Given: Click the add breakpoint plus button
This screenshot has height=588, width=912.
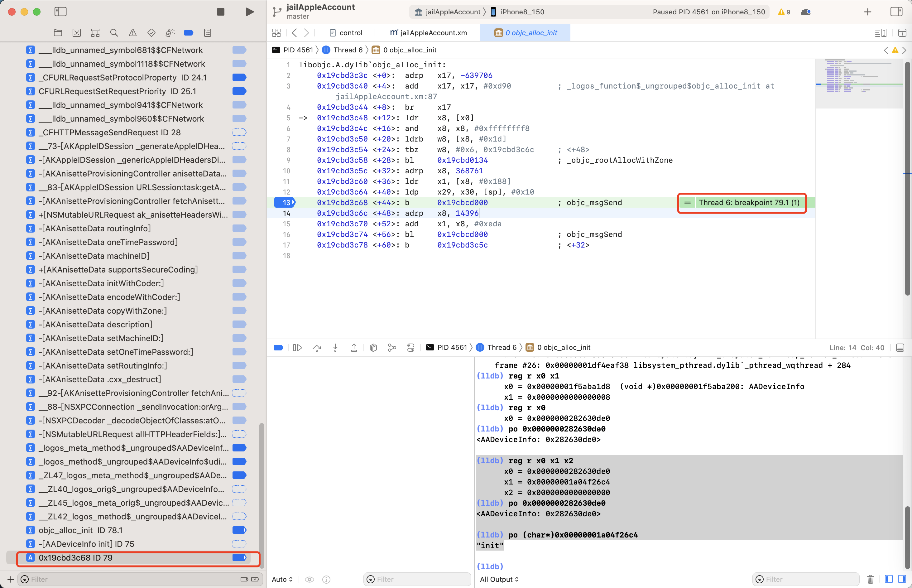Looking at the screenshot, I should tap(11, 579).
